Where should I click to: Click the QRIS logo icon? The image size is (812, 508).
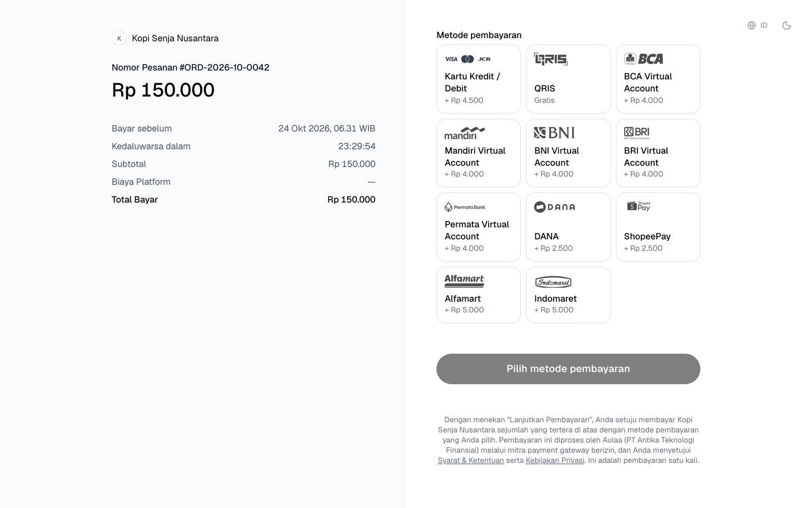point(551,59)
